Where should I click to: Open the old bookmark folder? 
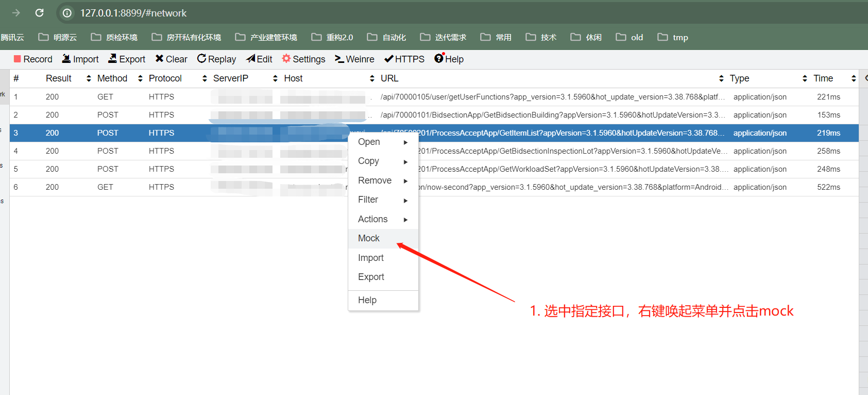click(629, 37)
